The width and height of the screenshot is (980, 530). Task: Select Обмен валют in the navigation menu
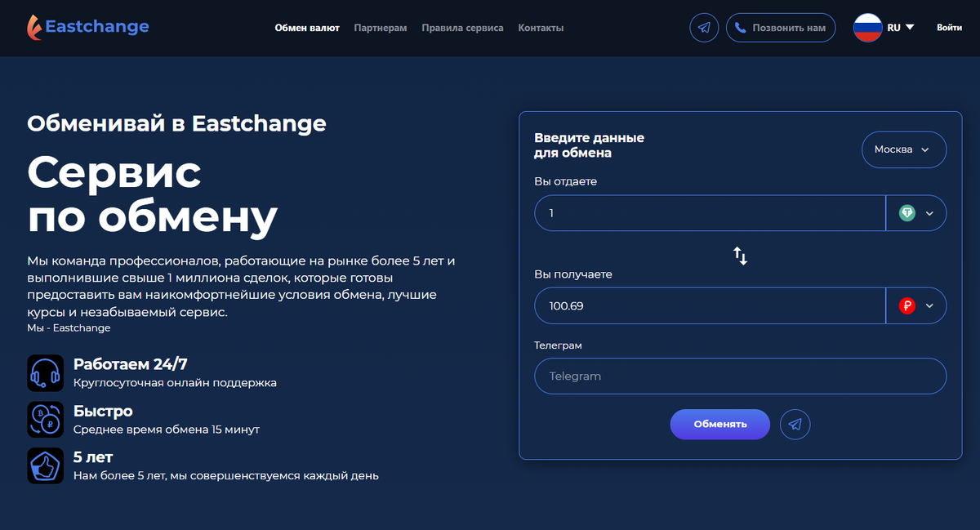(307, 27)
